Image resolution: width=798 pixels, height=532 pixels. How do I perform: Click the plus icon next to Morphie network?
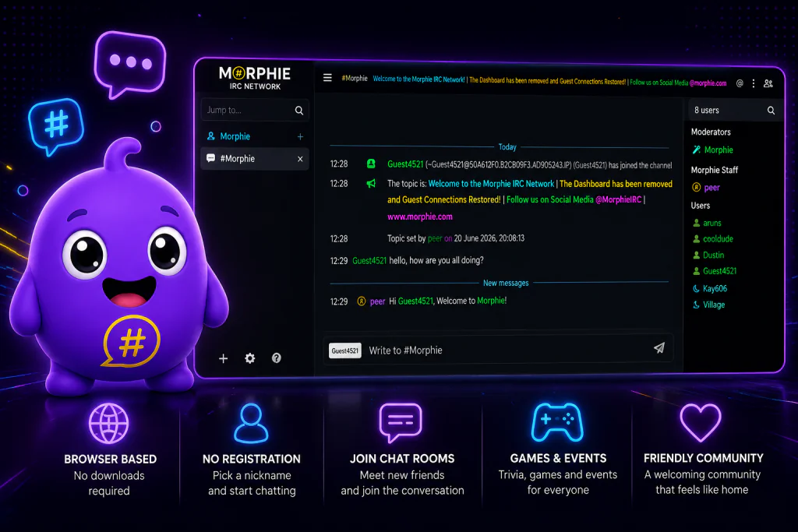[x=300, y=137]
